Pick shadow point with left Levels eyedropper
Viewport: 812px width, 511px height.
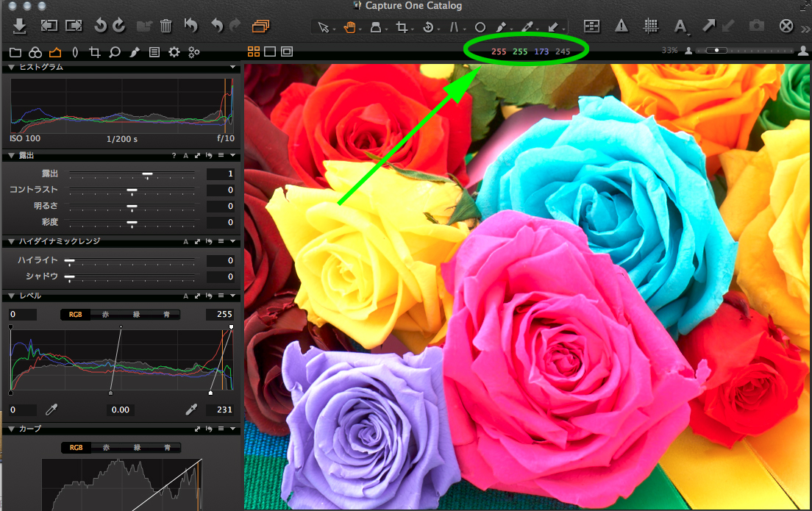[52, 410]
